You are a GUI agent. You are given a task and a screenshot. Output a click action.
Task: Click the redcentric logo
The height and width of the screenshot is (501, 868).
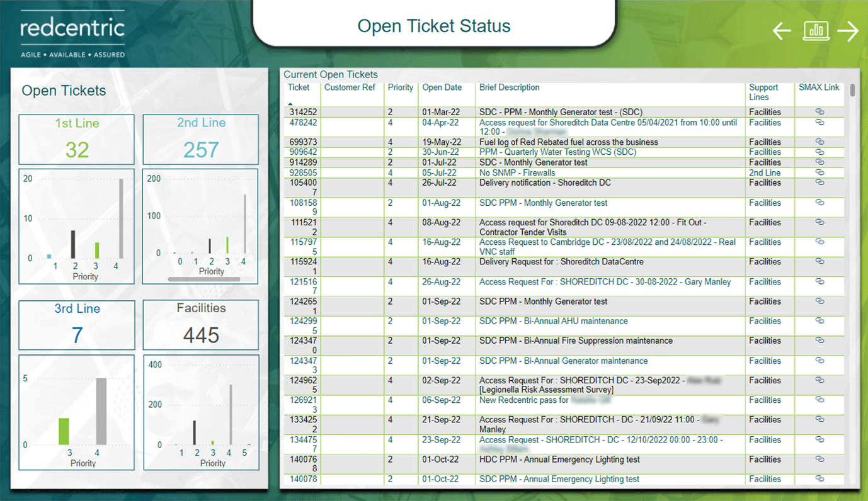tap(72, 35)
